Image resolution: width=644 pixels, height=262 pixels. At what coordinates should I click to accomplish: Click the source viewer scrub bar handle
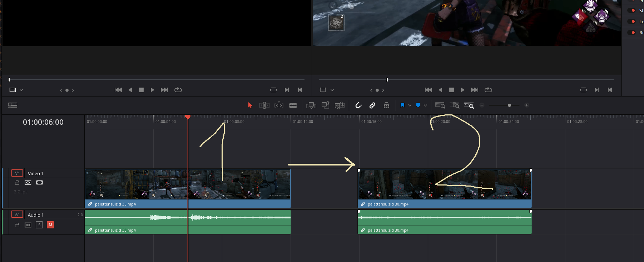click(x=9, y=79)
